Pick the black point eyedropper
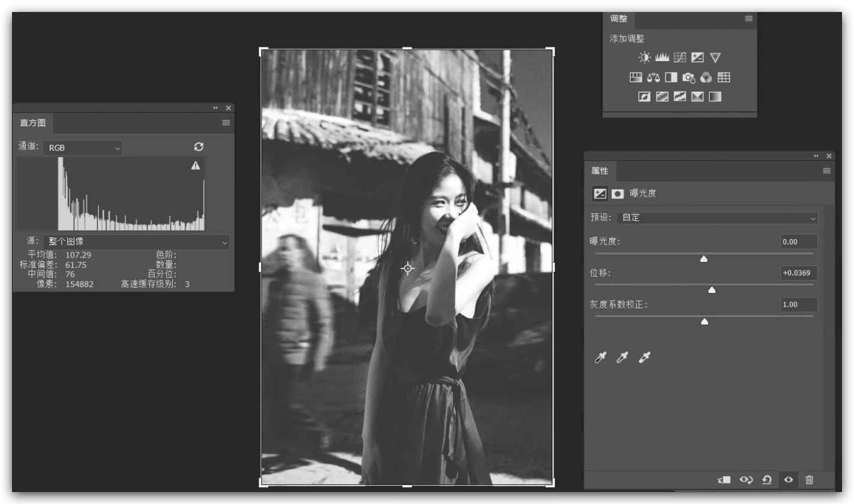Image resolution: width=854 pixels, height=504 pixels. [600, 358]
